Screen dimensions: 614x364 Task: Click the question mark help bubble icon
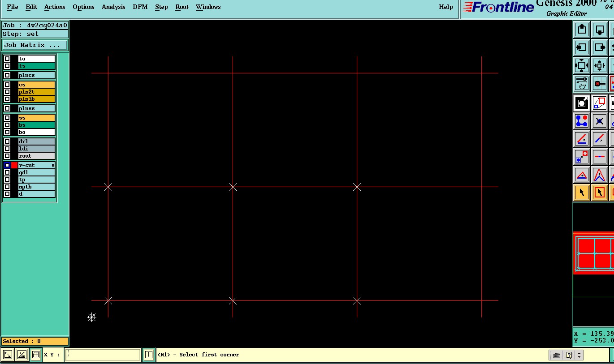click(569, 355)
